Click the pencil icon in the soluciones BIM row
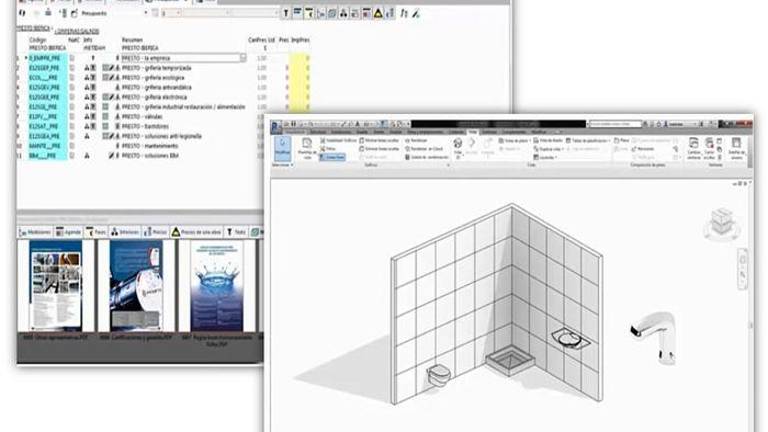Image resolution: width=768 pixels, height=432 pixels. tap(112, 155)
